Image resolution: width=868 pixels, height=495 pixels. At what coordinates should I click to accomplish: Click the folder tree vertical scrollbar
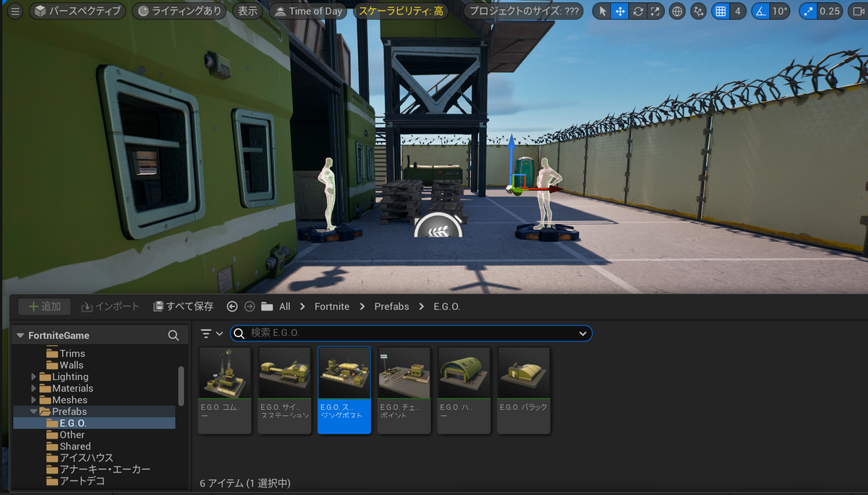click(181, 385)
